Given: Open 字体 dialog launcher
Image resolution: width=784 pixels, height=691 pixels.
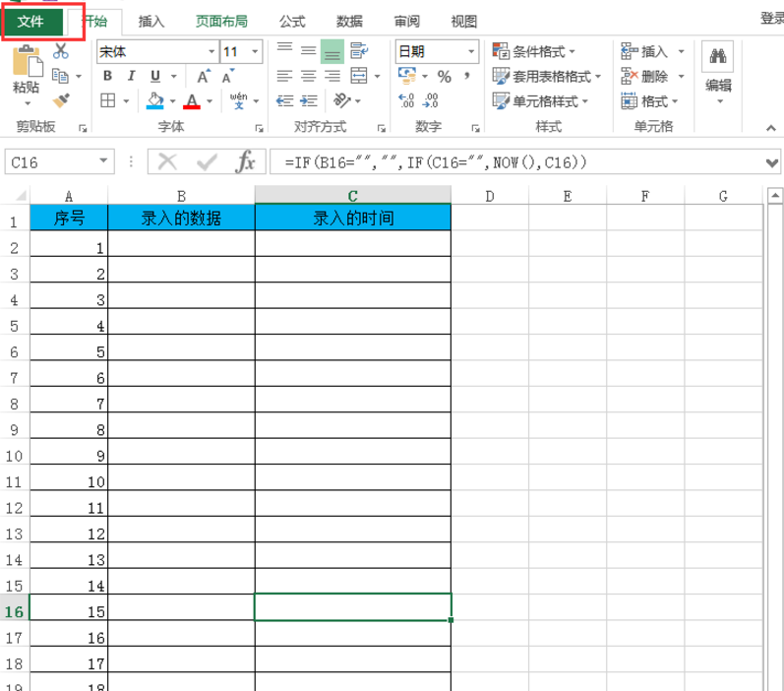Looking at the screenshot, I should click(x=259, y=129).
